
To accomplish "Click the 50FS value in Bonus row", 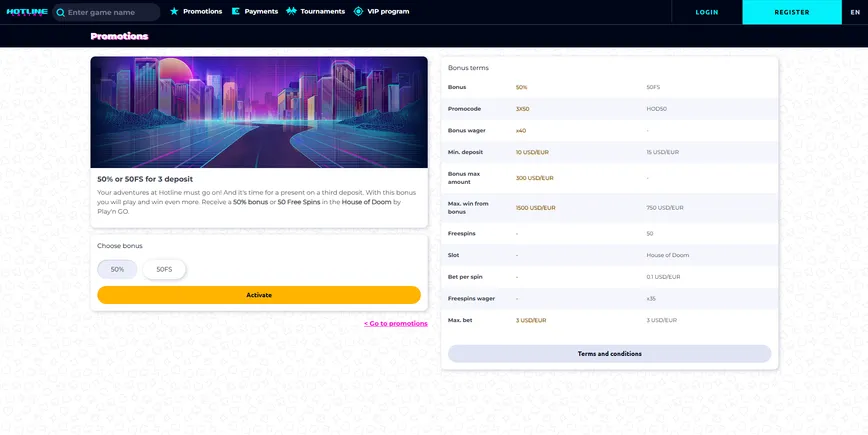I will pos(653,87).
